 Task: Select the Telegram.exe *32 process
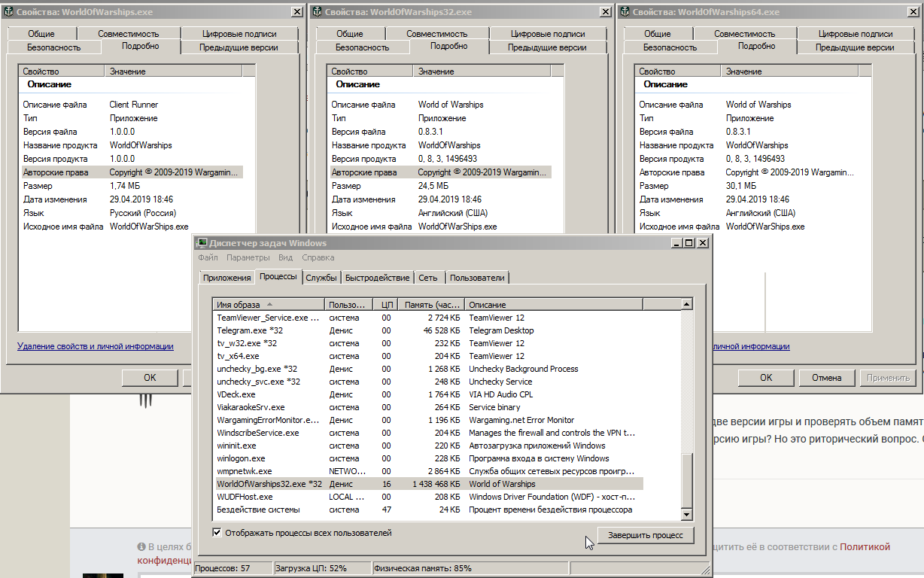pyautogui.click(x=428, y=330)
